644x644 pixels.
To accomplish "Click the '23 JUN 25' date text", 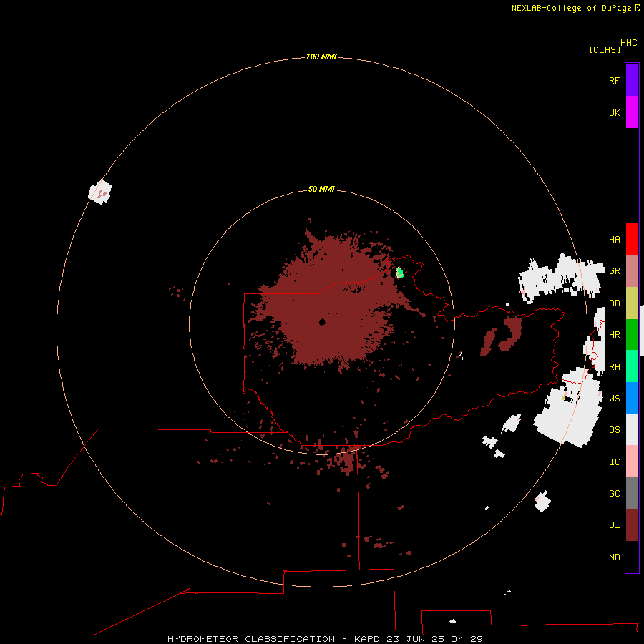I will [416, 639].
